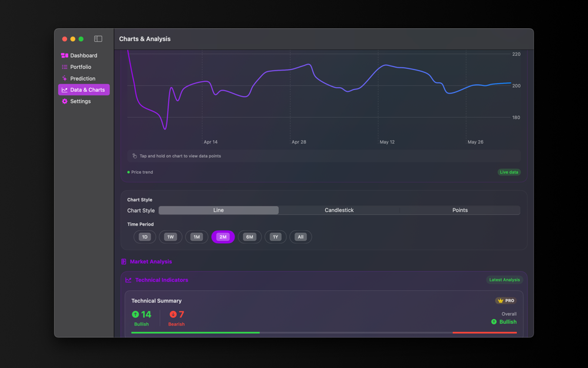
Task: Click the red bearish arrow icon
Action: point(173,314)
